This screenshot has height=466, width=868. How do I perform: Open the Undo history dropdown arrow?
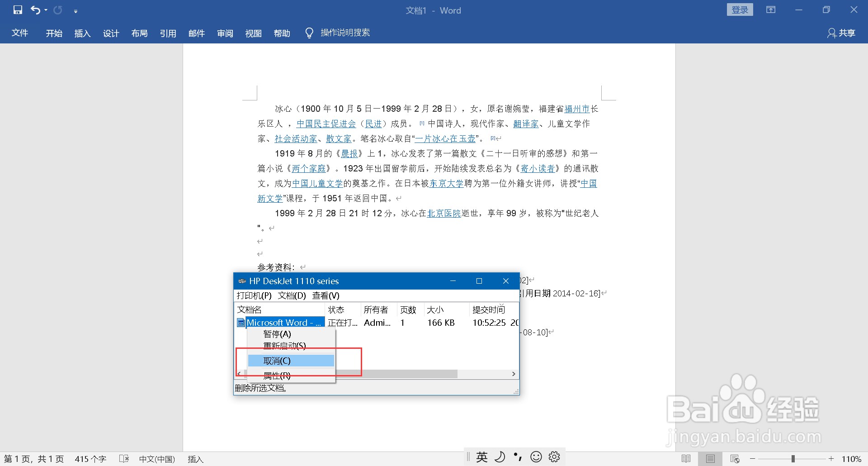click(x=46, y=10)
